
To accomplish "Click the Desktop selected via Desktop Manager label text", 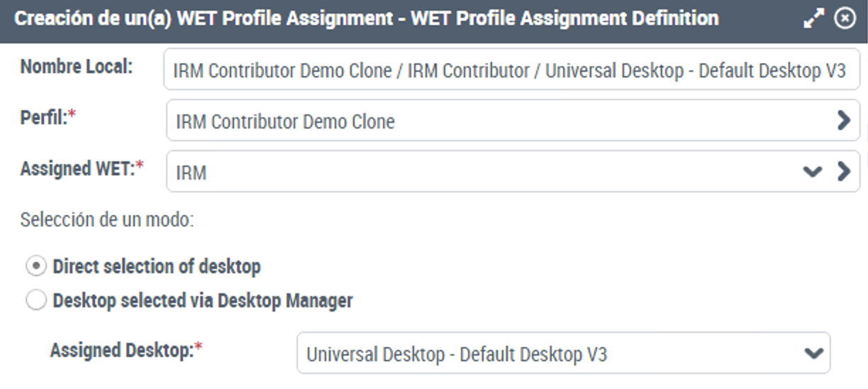I will [x=203, y=301].
